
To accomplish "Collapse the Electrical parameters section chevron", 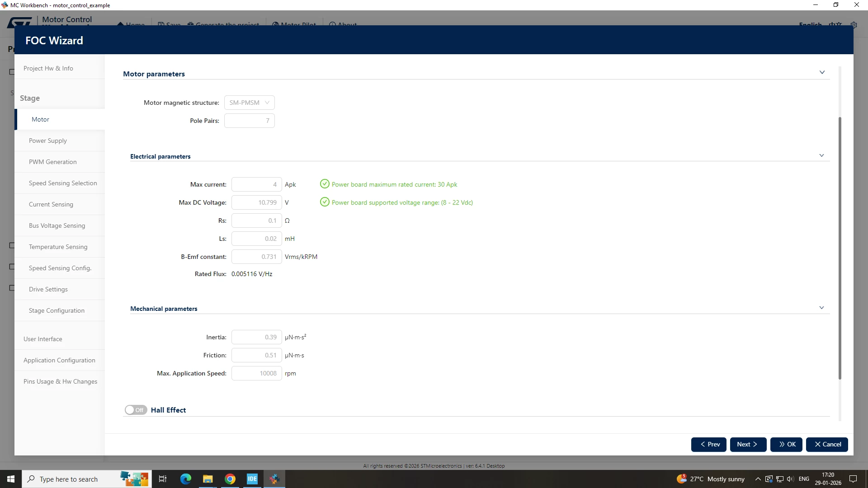I will click(x=821, y=155).
